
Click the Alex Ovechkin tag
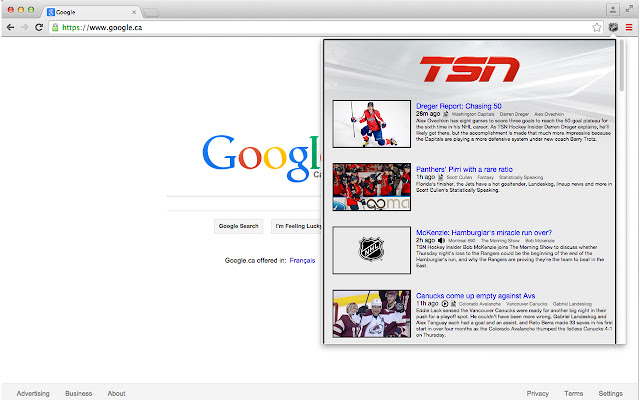point(549,114)
